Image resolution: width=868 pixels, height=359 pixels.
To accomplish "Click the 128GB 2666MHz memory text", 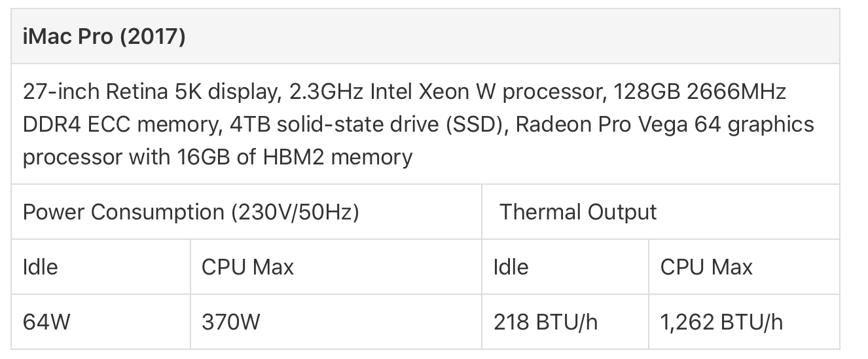I will pyautogui.click(x=701, y=92).
